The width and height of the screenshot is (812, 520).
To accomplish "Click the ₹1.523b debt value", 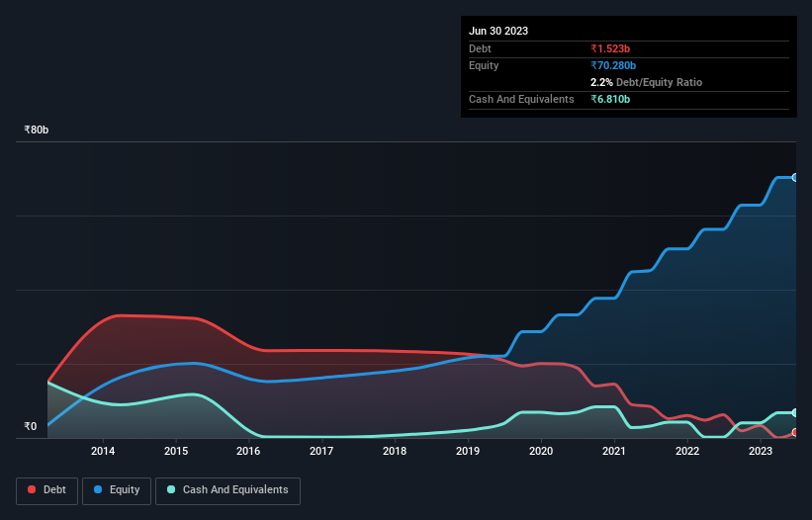I will (610, 48).
